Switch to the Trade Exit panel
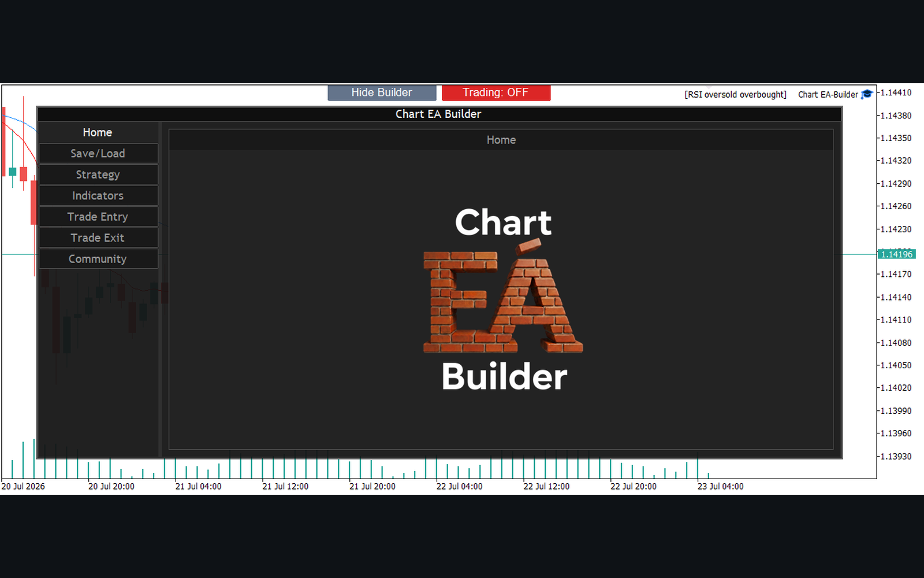Image resolution: width=924 pixels, height=578 pixels. [98, 238]
